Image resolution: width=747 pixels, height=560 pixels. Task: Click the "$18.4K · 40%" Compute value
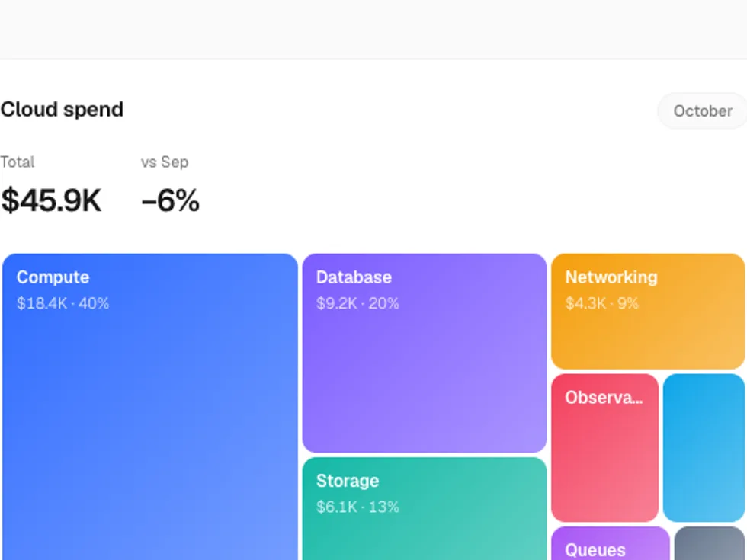pyautogui.click(x=63, y=303)
